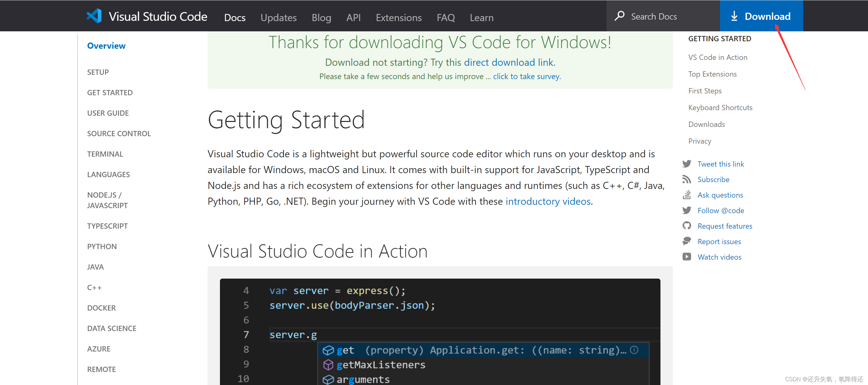Click the info icon on the get suggestion

tap(634, 350)
